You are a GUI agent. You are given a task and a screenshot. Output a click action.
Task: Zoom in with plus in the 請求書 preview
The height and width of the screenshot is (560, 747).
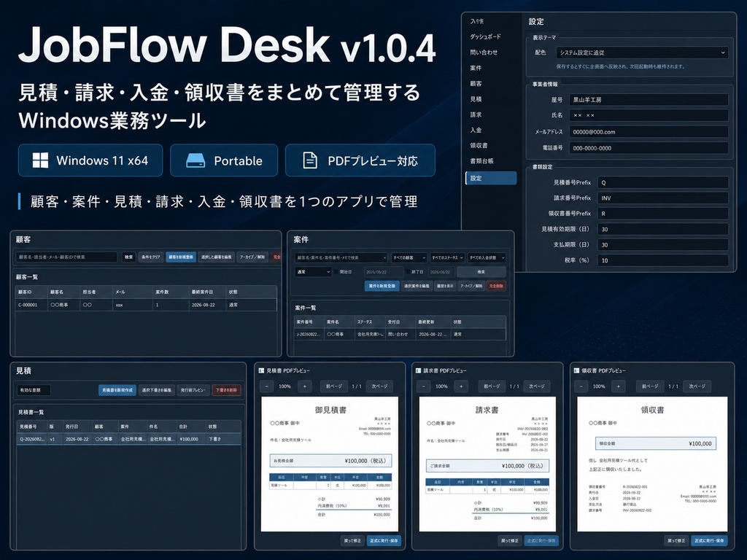click(x=461, y=386)
